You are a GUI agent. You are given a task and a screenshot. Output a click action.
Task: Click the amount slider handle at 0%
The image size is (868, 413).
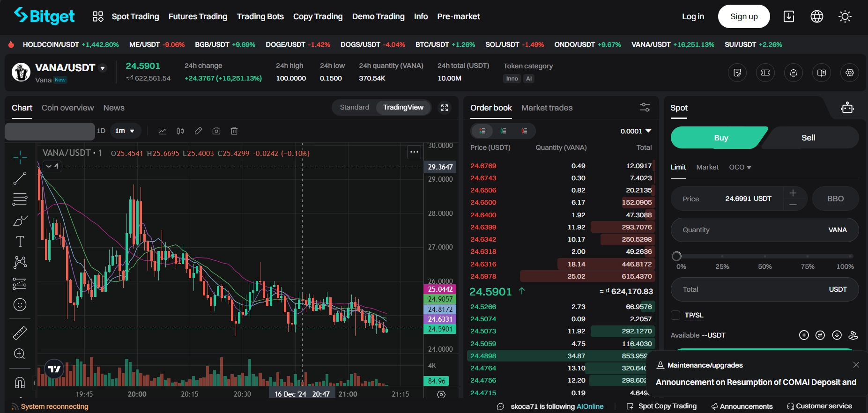tap(676, 256)
